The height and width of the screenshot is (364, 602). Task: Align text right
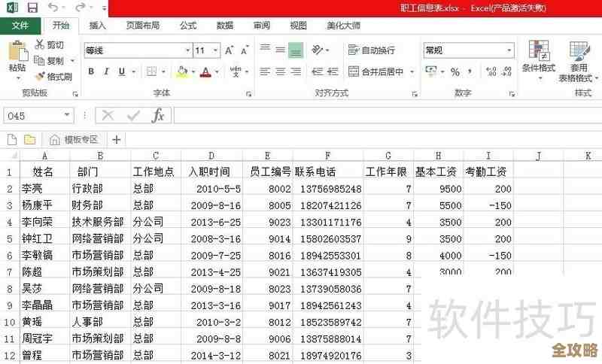coord(296,71)
